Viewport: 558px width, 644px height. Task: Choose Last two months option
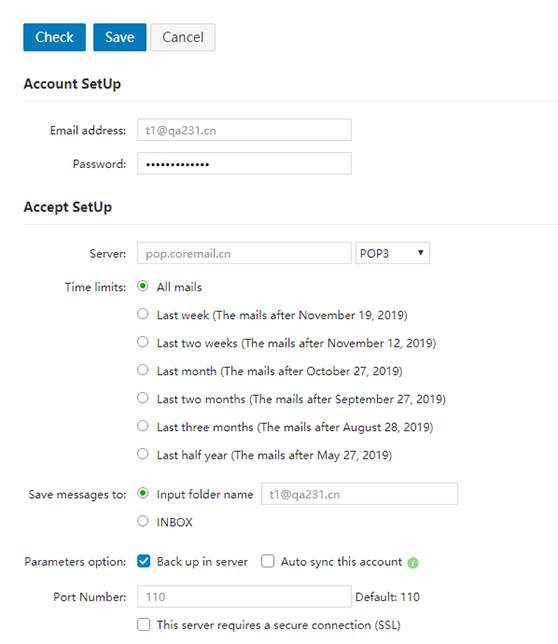pos(143,398)
